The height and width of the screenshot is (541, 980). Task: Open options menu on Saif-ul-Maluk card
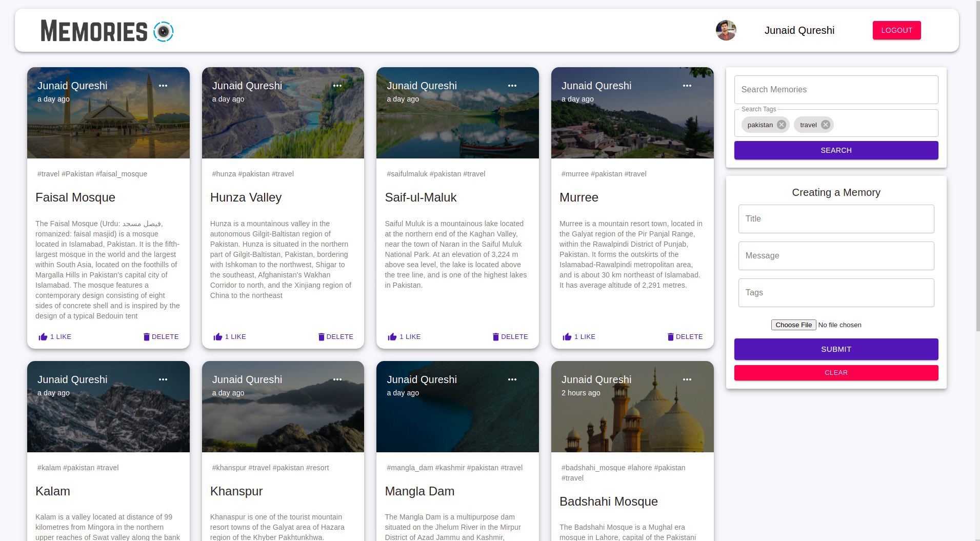pos(512,86)
